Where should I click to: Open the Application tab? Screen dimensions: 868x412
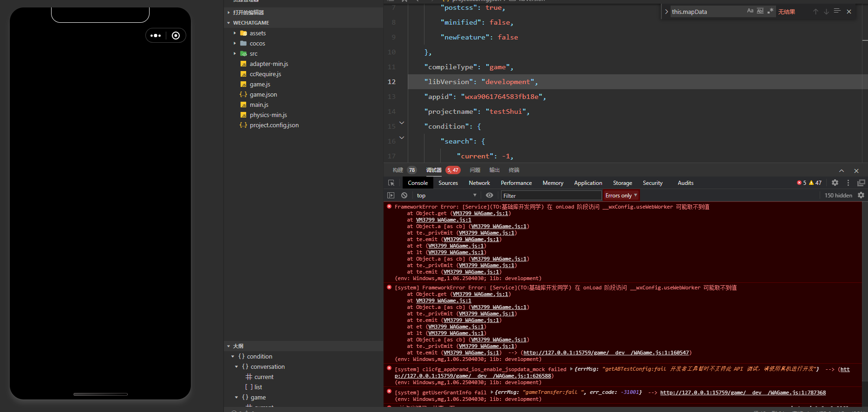point(588,183)
